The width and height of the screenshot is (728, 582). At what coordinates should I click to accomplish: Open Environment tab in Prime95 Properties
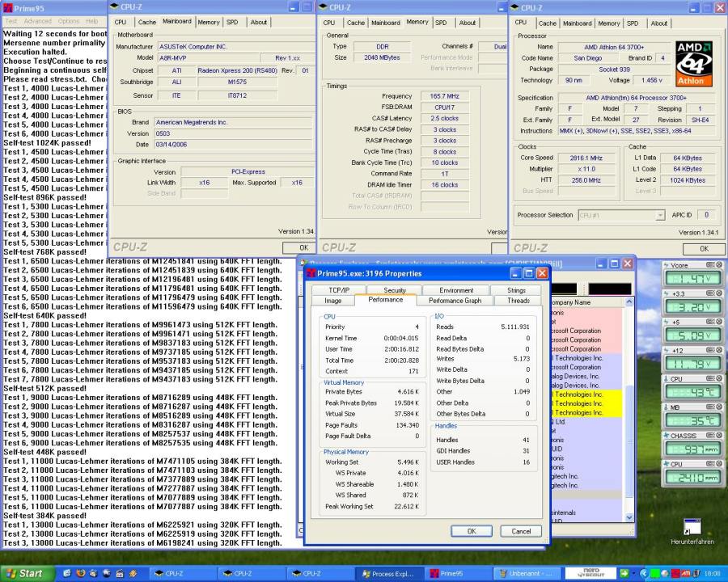click(456, 290)
